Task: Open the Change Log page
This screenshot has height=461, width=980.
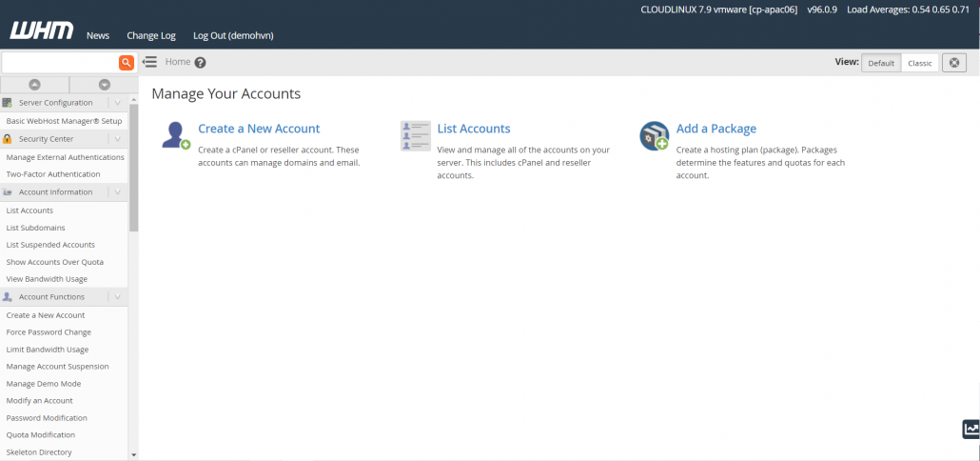Action: pos(151,35)
